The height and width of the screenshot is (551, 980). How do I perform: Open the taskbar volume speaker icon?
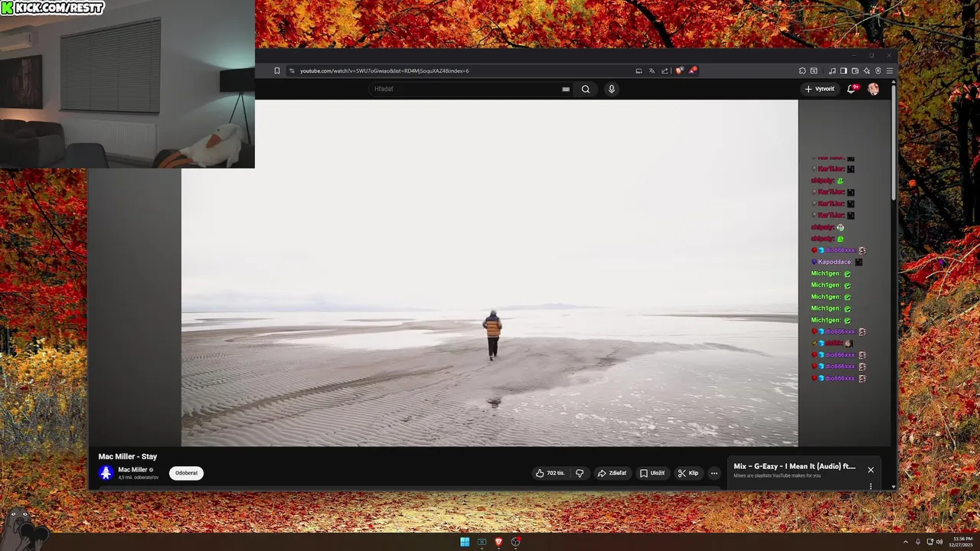(939, 542)
